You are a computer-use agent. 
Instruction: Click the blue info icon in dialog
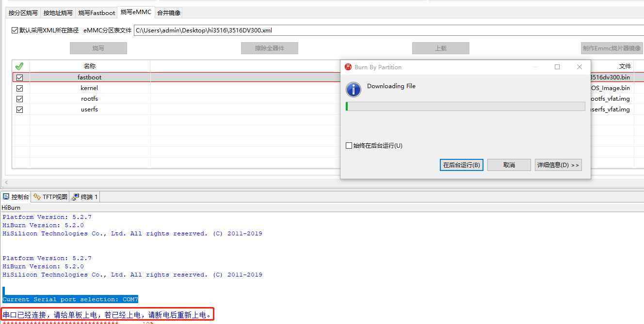pyautogui.click(x=354, y=89)
